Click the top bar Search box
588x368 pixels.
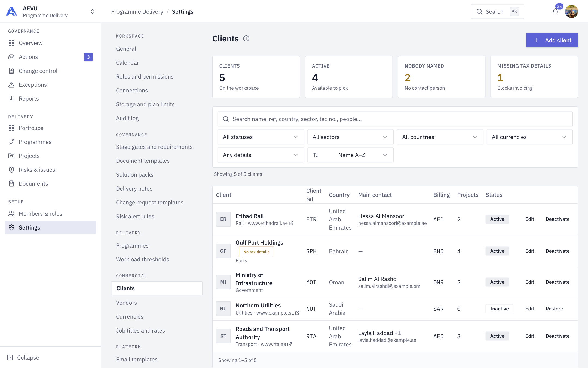pyautogui.click(x=497, y=11)
